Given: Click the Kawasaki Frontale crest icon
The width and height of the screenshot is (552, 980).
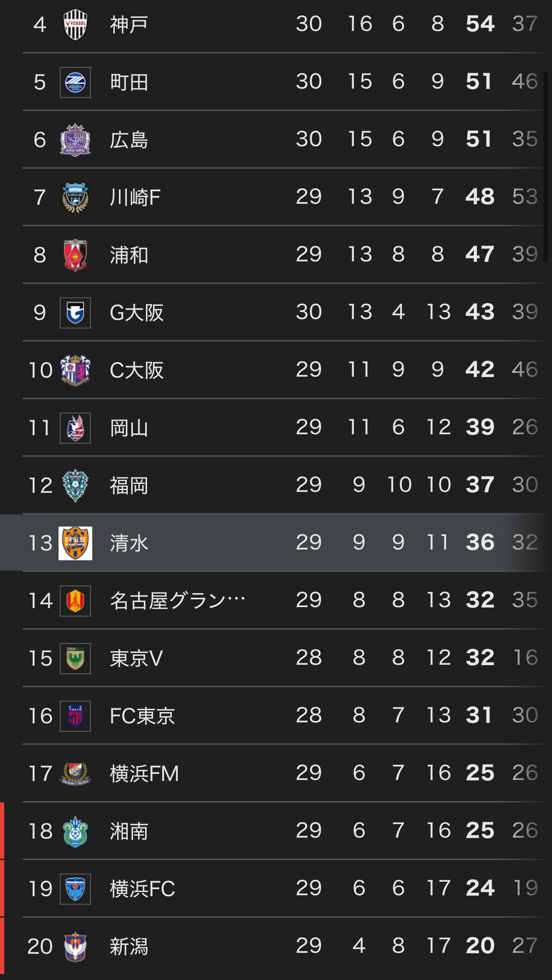Looking at the screenshot, I should (75, 198).
